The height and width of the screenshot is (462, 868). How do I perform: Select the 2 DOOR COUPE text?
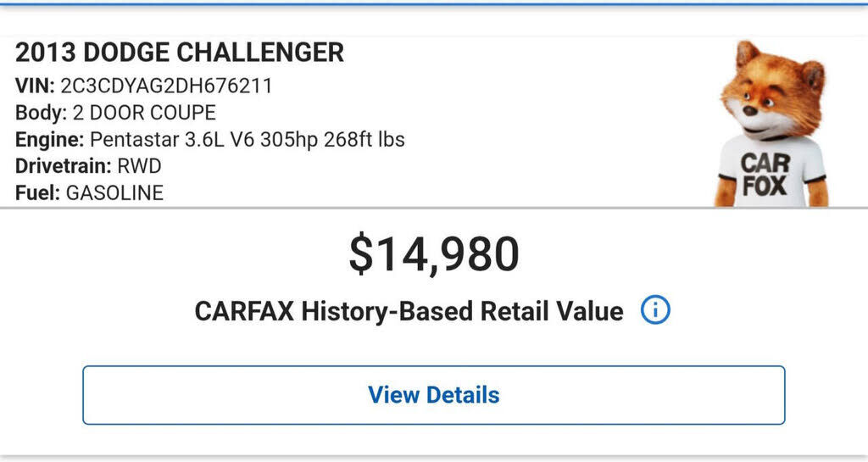(x=144, y=112)
